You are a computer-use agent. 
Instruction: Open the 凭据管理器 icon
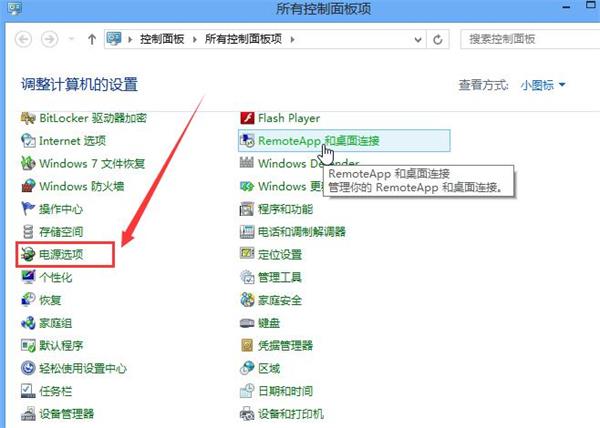247,345
